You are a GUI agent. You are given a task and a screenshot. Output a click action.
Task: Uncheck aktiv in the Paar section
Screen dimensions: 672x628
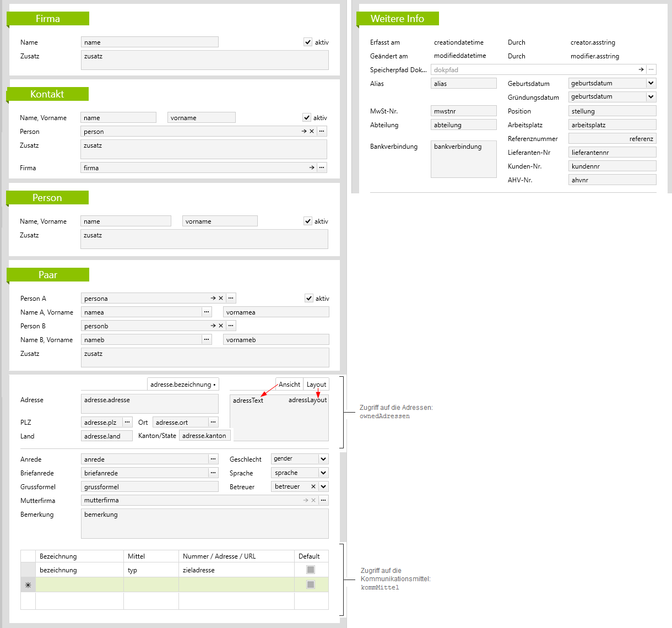click(309, 298)
